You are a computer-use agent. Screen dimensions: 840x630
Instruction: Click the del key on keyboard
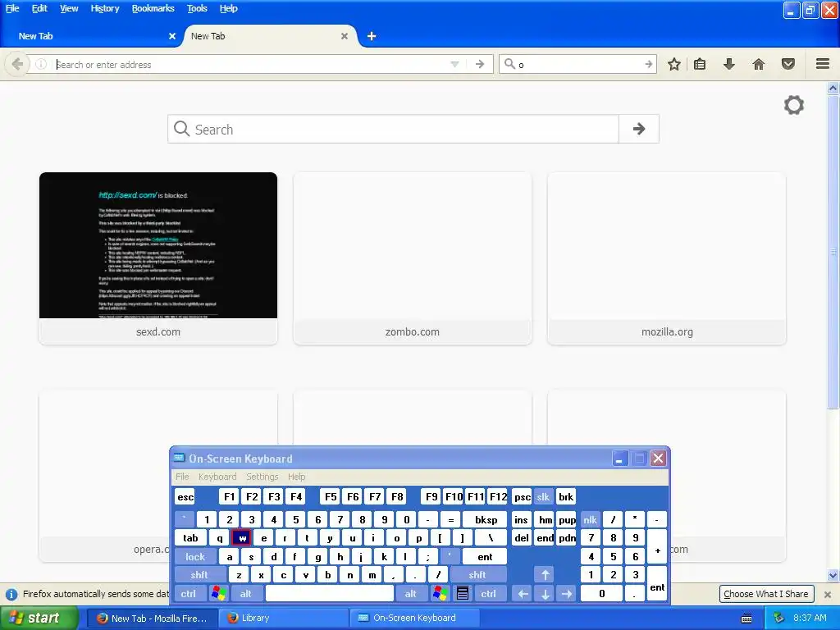[x=521, y=538]
